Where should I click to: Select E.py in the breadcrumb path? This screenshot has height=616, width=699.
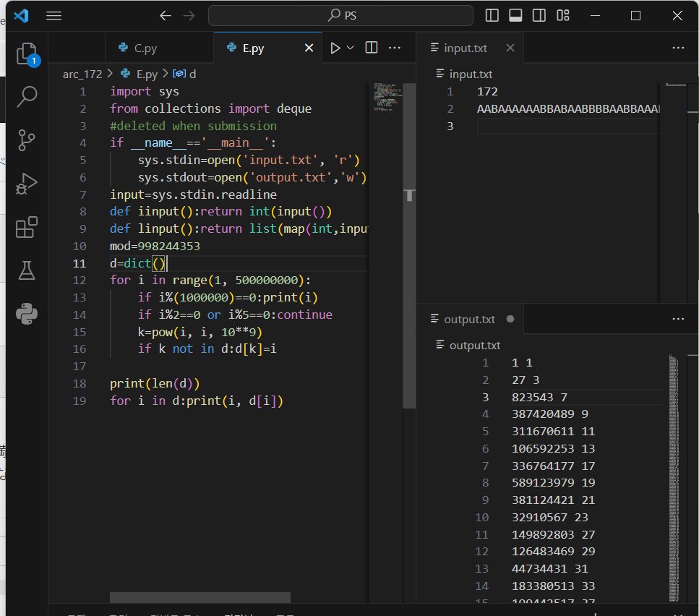pos(147,74)
